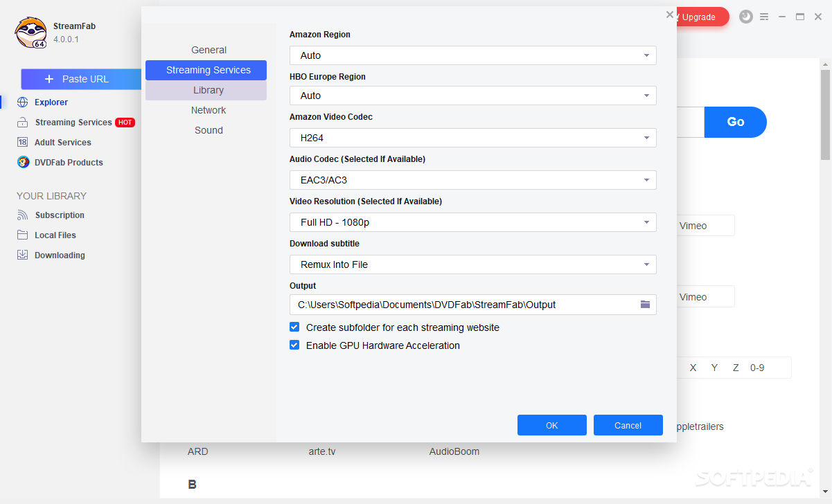
Task: Maximize the StreamFab window
Action: 800,17
